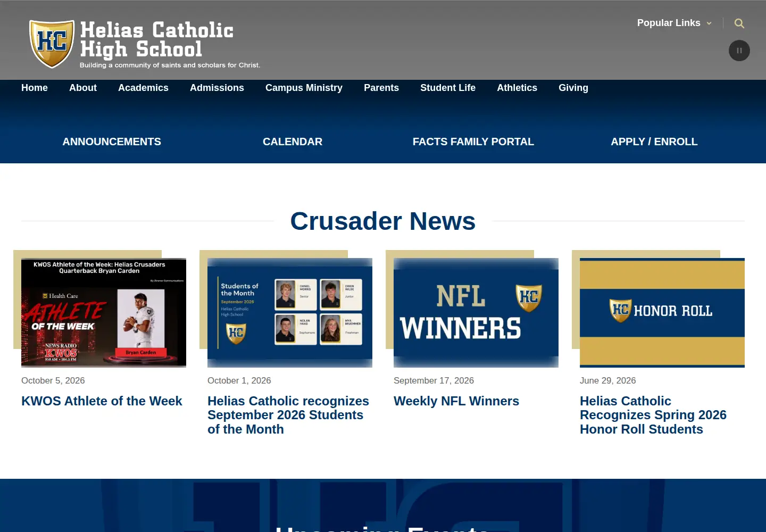This screenshot has height=532, width=766.
Task: Click the date October 1, 2026
Action: pyautogui.click(x=239, y=380)
